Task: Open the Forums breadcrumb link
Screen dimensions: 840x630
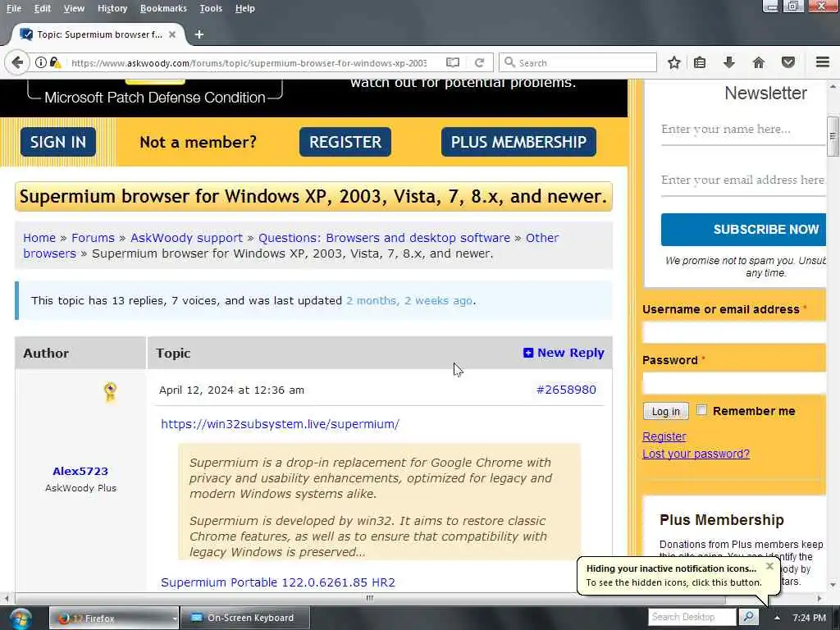Action: (x=93, y=237)
